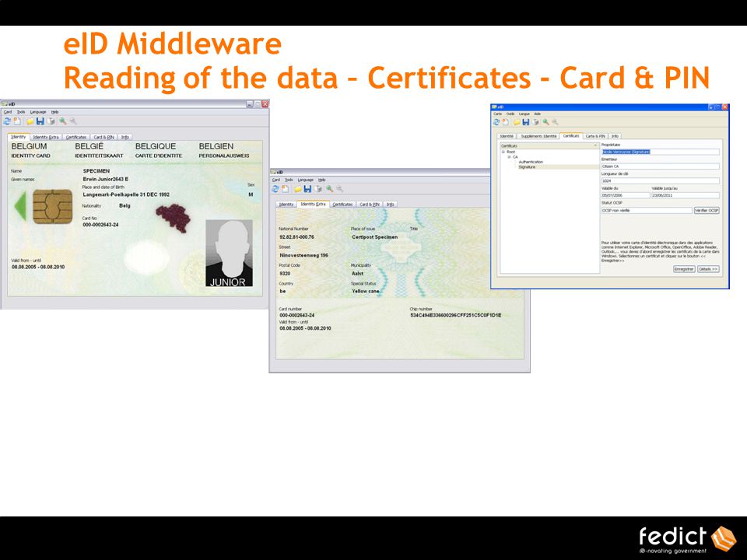Viewport: 747px width, 560px height.
Task: Click the print icon in the Identity window toolbar
Action: pyautogui.click(x=51, y=121)
